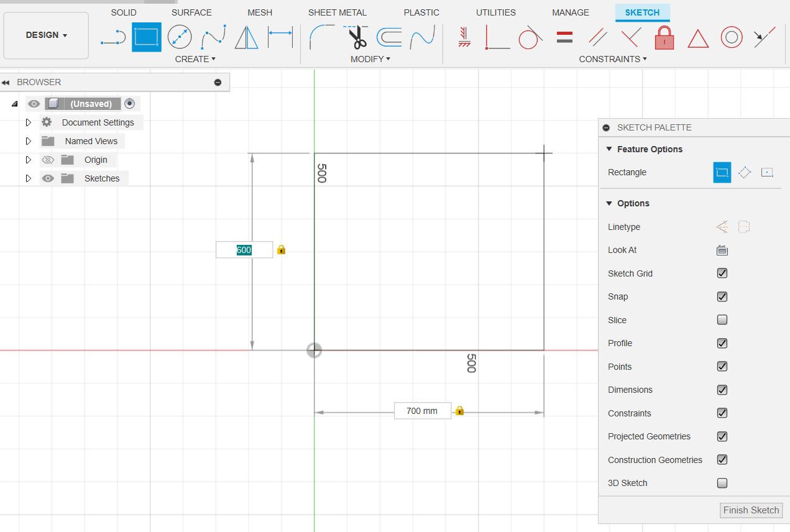Click the Look At icon
Screen dimensions: 790x532
pos(722,250)
